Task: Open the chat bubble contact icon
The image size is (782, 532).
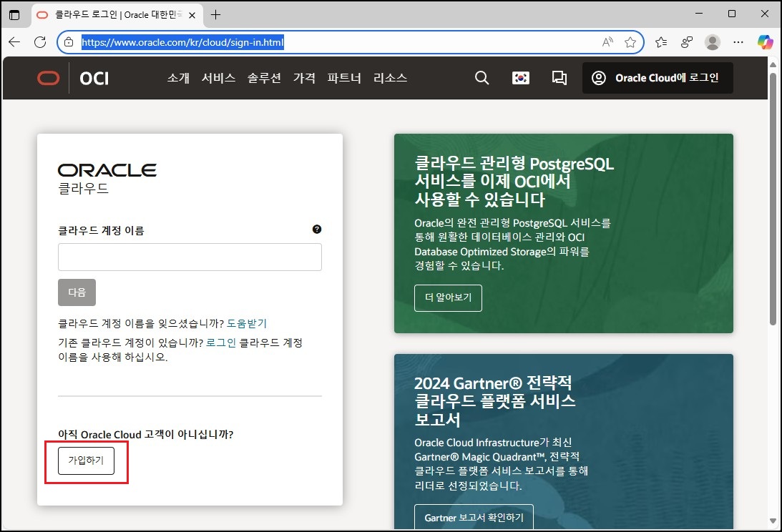Action: click(559, 78)
